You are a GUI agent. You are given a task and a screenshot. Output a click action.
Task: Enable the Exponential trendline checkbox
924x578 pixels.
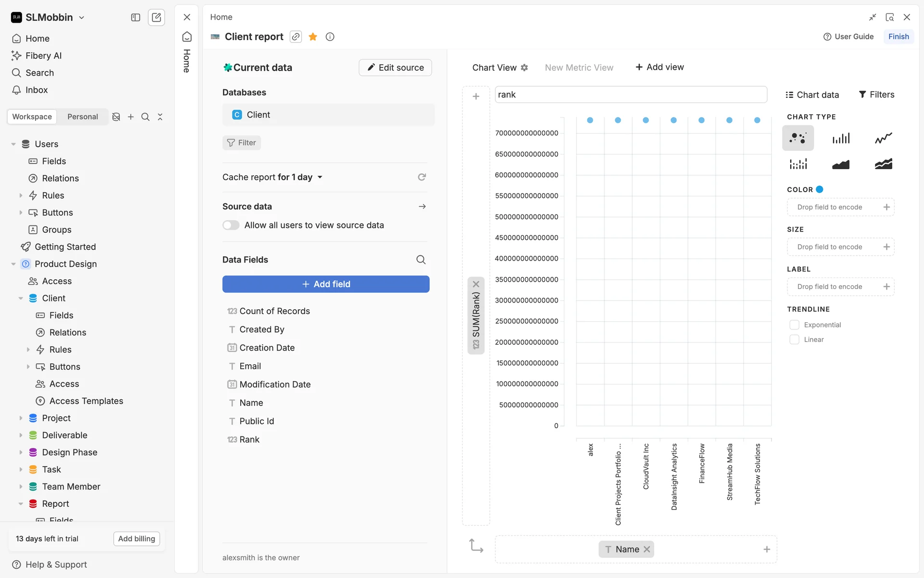pos(794,325)
